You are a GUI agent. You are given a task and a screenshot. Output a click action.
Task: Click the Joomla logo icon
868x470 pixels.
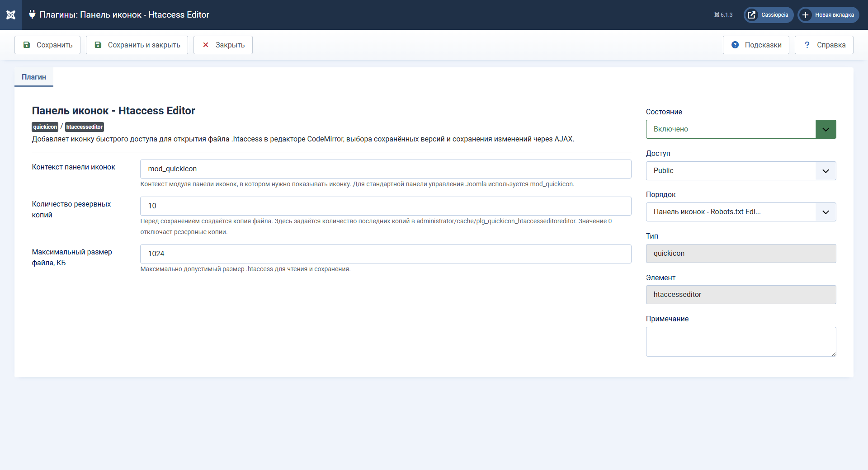tap(11, 15)
